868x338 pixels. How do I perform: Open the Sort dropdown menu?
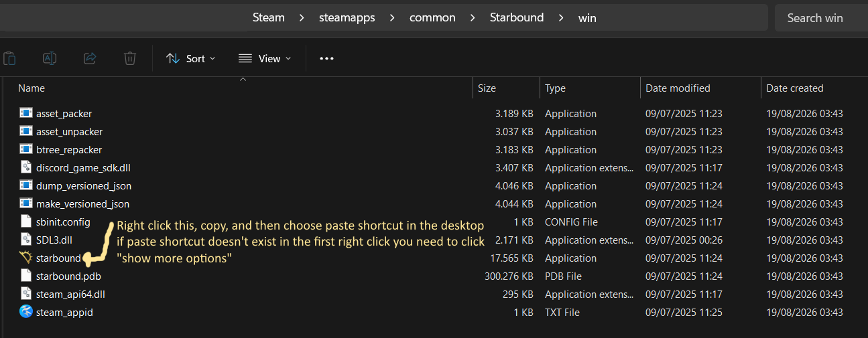point(191,58)
